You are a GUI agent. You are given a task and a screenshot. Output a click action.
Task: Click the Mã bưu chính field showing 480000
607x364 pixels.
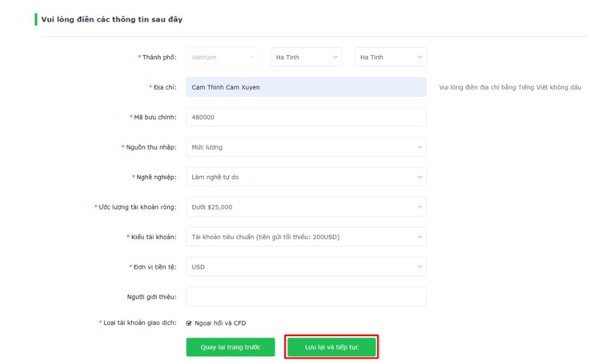(306, 117)
